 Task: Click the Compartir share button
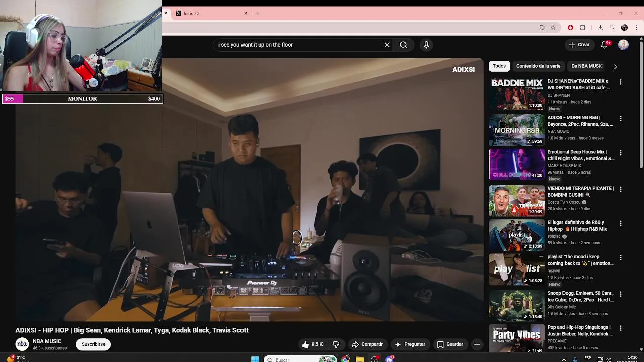[x=367, y=344]
